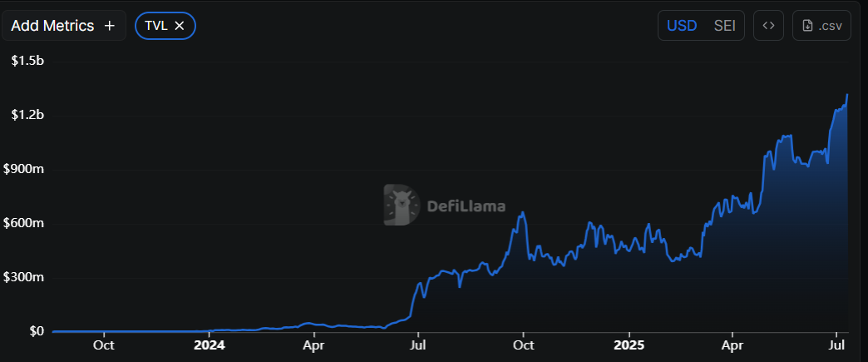868x362 pixels.
Task: Switch chart denomination to SEI
Action: click(x=724, y=26)
